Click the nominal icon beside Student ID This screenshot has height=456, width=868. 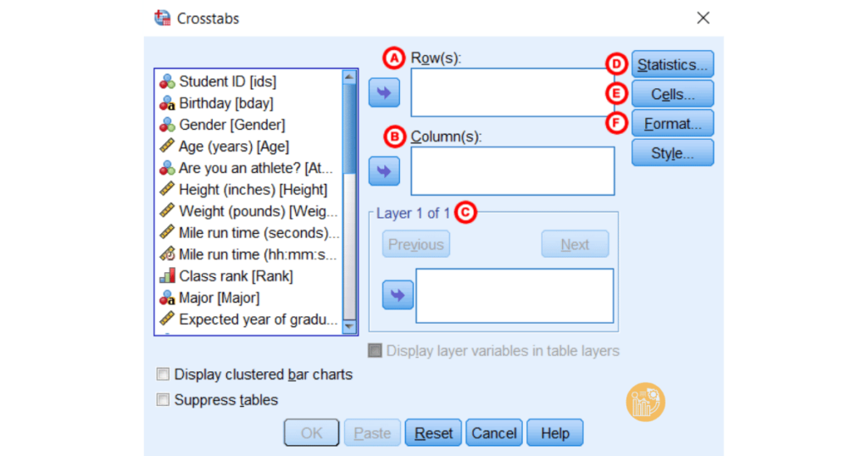click(167, 81)
